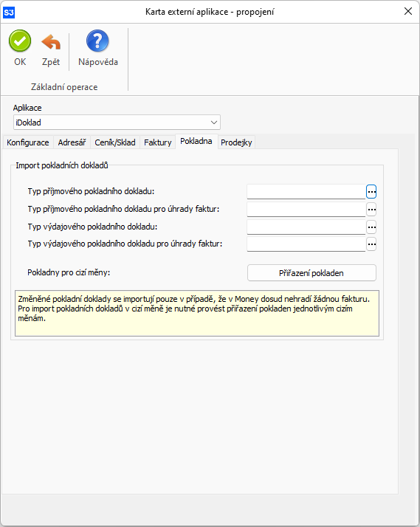Browse příjmový doklad pro úhrady faktur
Image resolution: width=420 pixels, height=527 pixels.
coord(371,210)
